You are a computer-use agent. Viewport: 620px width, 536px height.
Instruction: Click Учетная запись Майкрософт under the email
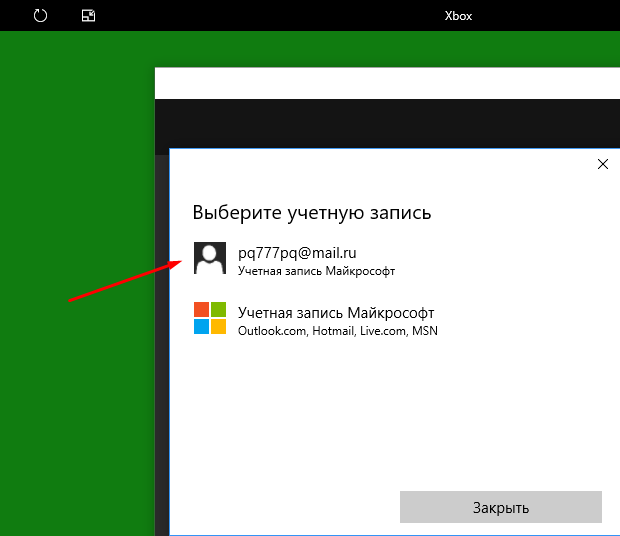pyautogui.click(x=316, y=271)
